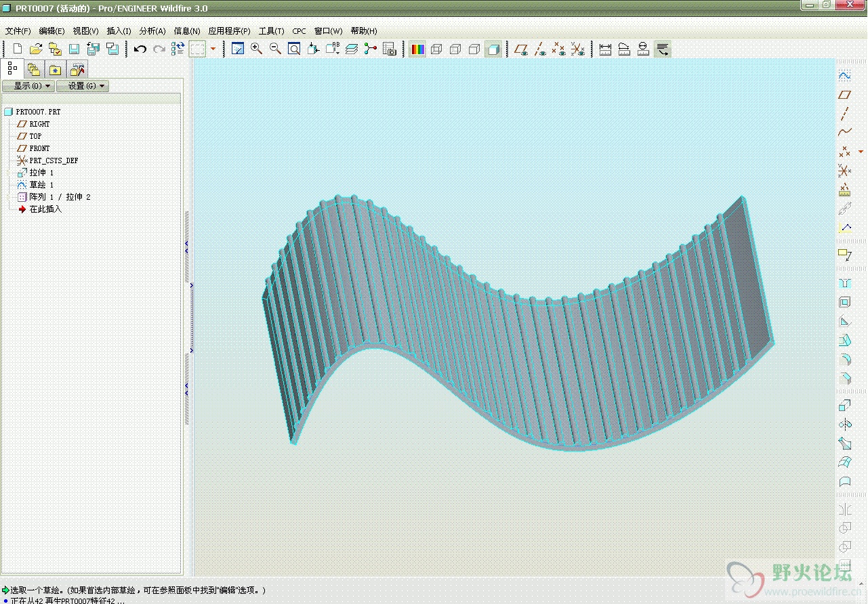This screenshot has height=604, width=868.
Task: Click the diameter measurement icon
Action: click(x=644, y=49)
